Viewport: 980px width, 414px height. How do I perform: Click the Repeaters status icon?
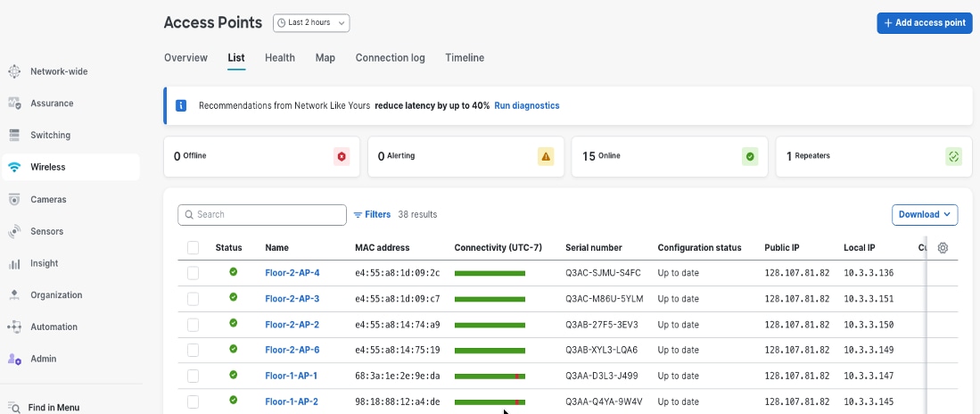pos(953,156)
